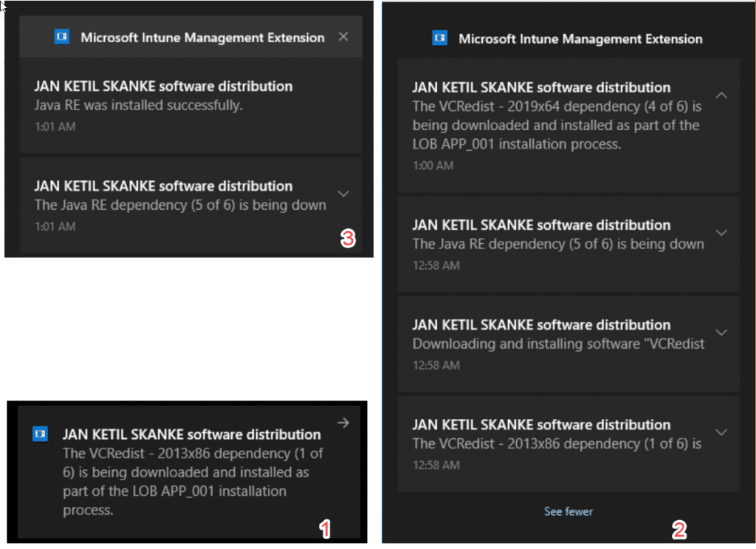756x549 pixels.
Task: Click Intune icon in top-left notification header
Action: coord(61,37)
